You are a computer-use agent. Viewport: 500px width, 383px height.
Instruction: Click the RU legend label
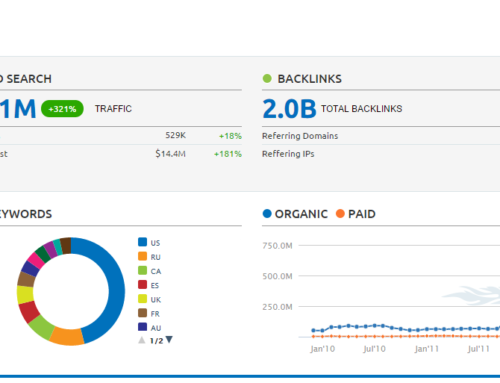point(155,257)
